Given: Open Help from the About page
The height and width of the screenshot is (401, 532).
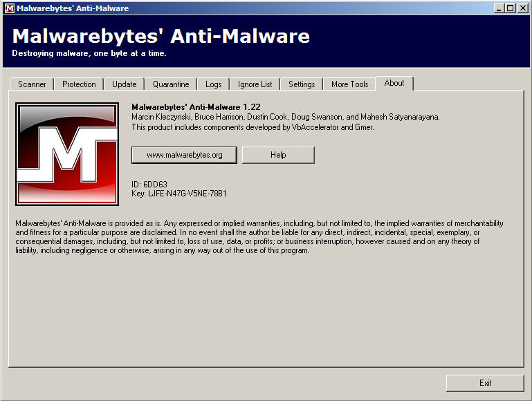Looking at the screenshot, I should pos(278,155).
